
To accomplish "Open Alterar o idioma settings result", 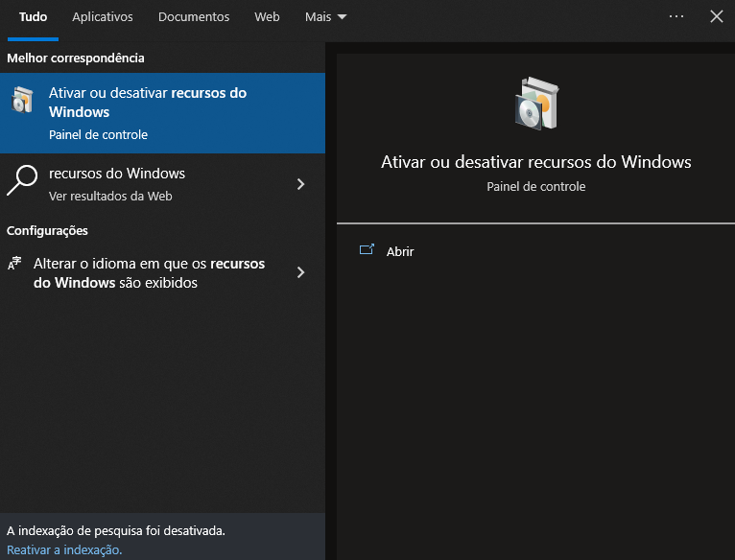I will [163, 272].
